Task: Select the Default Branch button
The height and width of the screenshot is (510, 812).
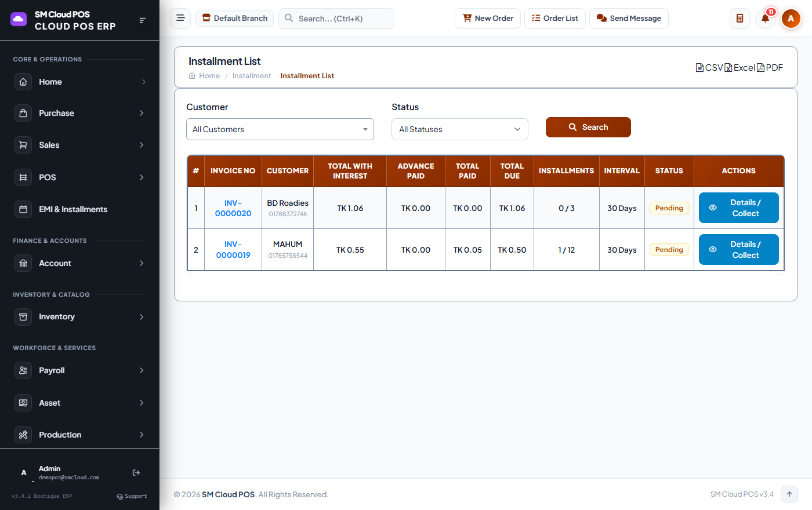Action: pyautogui.click(x=235, y=19)
